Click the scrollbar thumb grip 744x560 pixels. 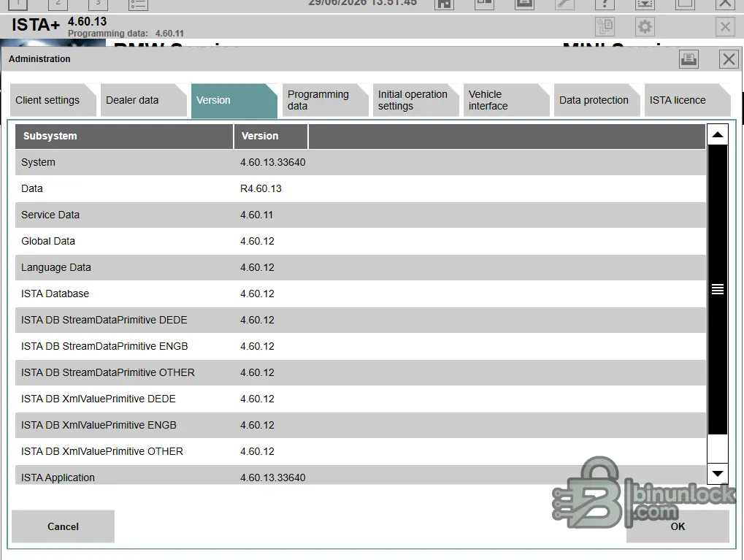[718, 289]
